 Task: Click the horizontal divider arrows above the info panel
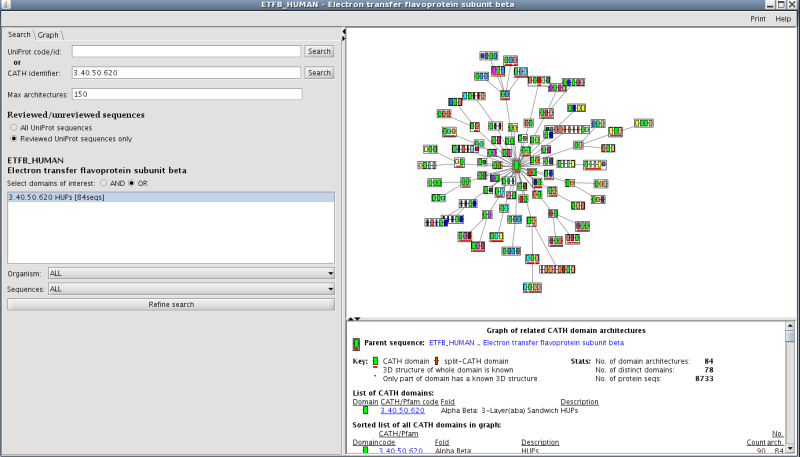(x=351, y=319)
